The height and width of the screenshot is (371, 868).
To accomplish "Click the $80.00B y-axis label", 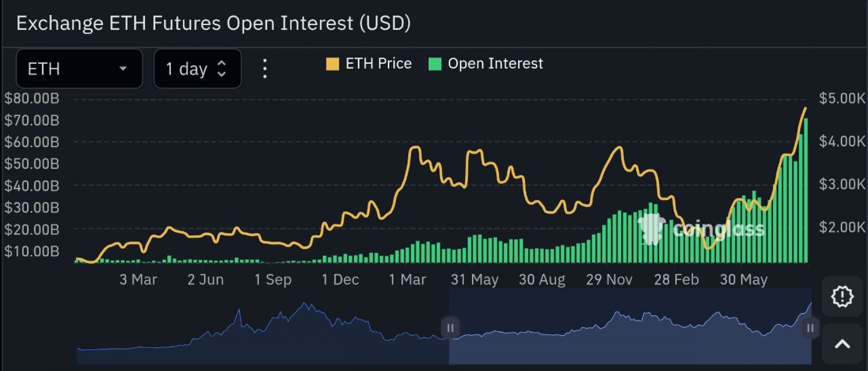I will (32, 99).
